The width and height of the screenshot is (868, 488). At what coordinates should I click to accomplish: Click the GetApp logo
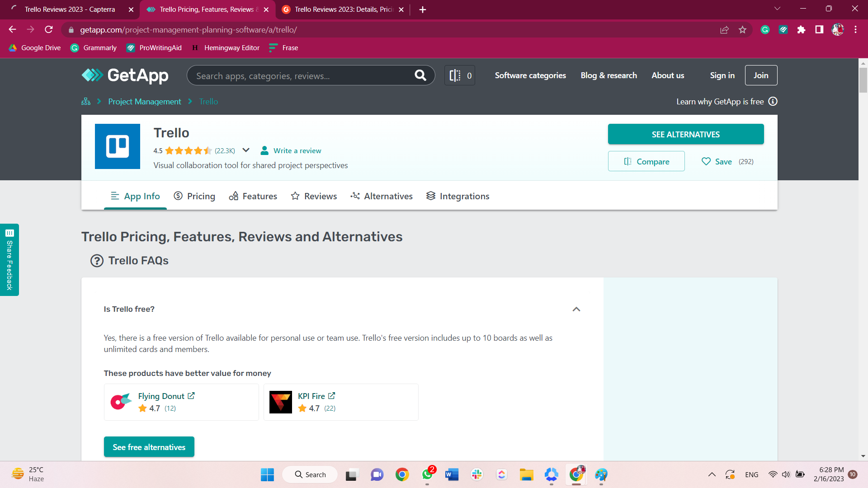point(125,75)
